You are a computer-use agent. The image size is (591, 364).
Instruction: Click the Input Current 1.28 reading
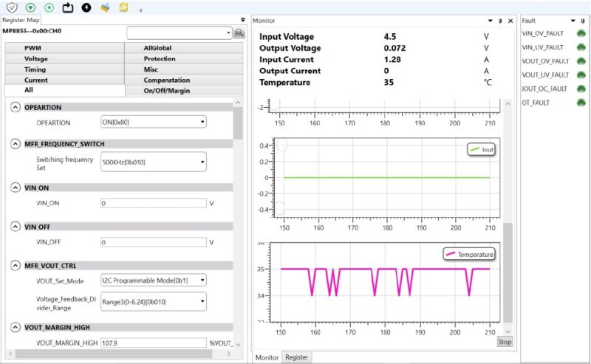click(392, 60)
